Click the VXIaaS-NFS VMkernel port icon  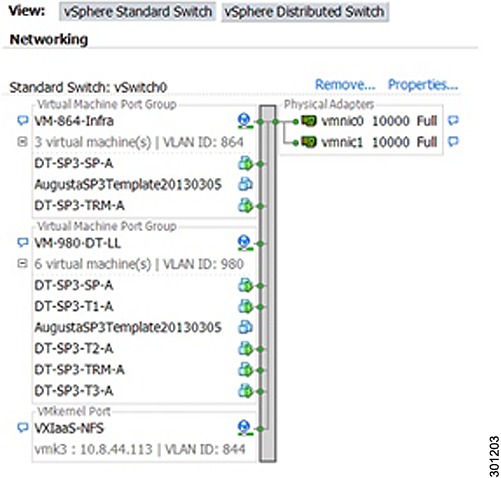tap(245, 427)
